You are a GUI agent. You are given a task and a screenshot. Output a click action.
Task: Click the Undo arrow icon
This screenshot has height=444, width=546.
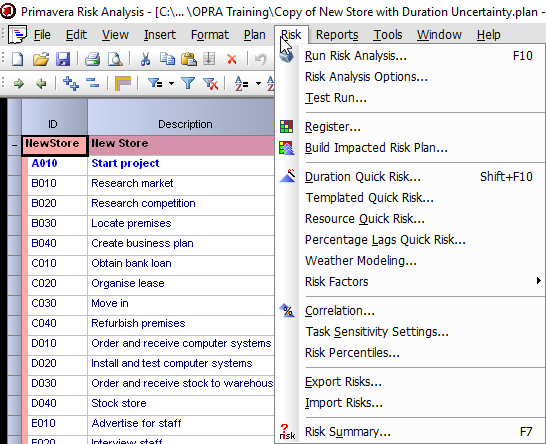coord(260,59)
